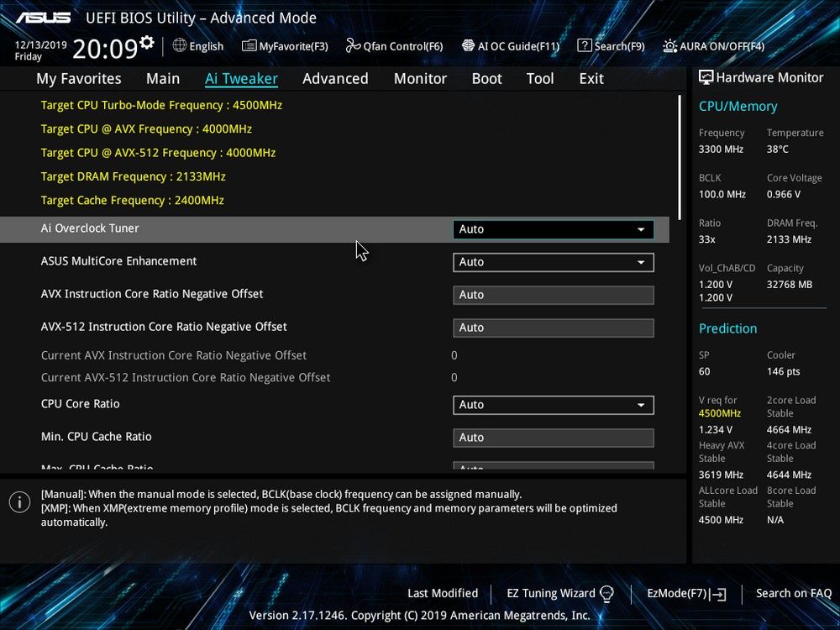This screenshot has height=630, width=840.
Task: Click the Ai Overclock Tuner dropdown arrow
Action: (x=641, y=229)
